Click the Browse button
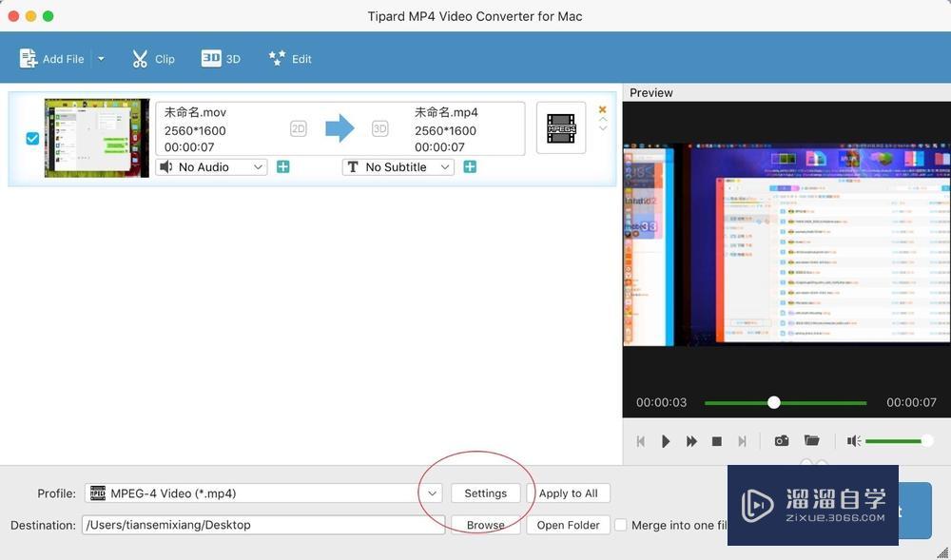Image resolution: width=951 pixels, height=560 pixels. pyautogui.click(x=485, y=525)
